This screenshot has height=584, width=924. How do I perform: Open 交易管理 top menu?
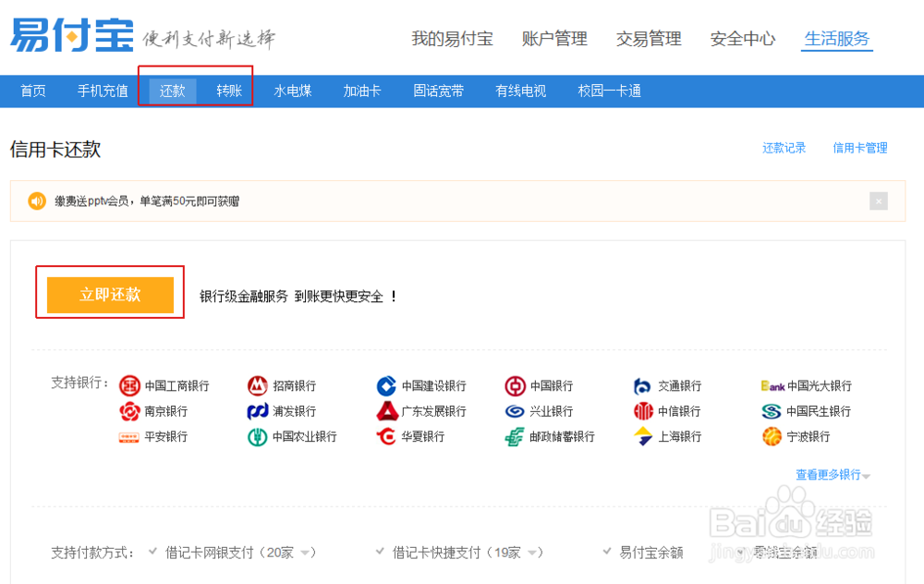649,39
